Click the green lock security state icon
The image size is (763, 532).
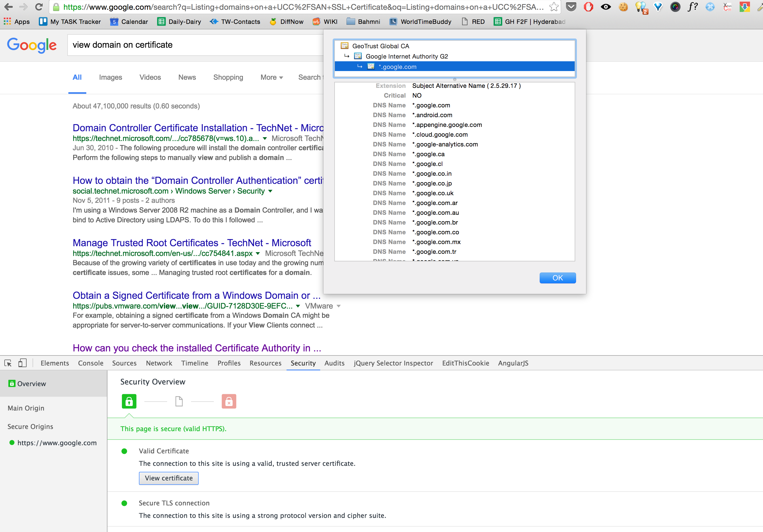[129, 401]
